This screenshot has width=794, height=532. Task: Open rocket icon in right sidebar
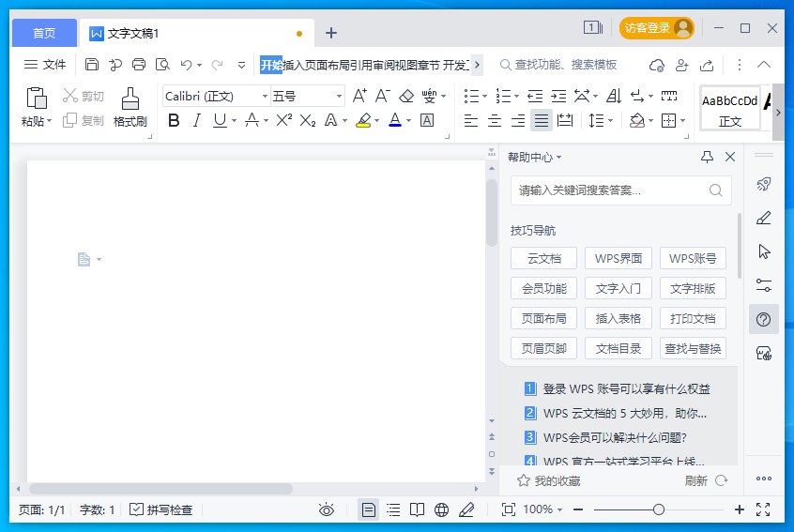(x=764, y=184)
